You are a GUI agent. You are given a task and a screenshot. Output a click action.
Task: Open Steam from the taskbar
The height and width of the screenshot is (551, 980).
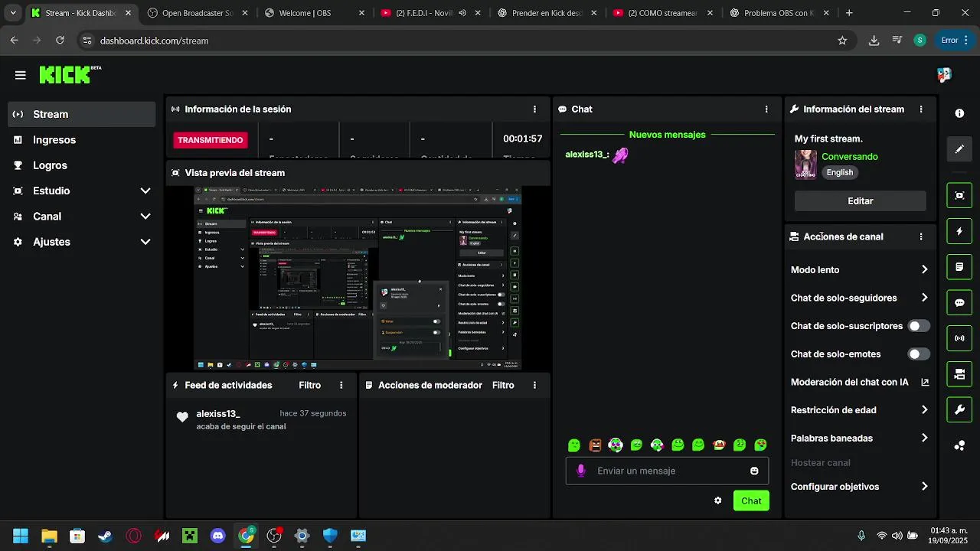[105, 536]
